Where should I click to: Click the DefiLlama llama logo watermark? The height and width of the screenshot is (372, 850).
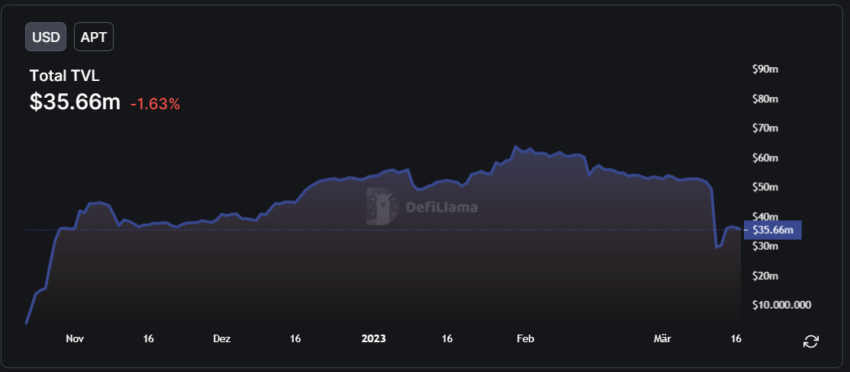click(382, 206)
